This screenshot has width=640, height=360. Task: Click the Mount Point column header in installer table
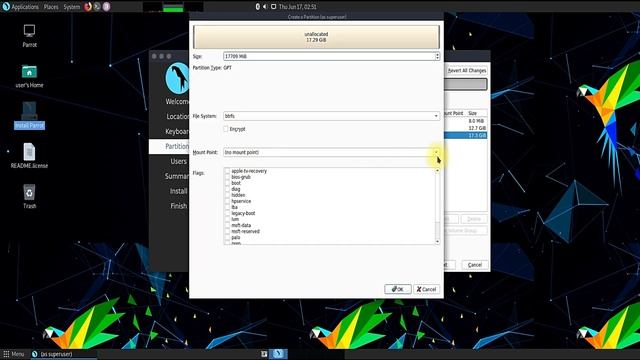[x=455, y=113]
